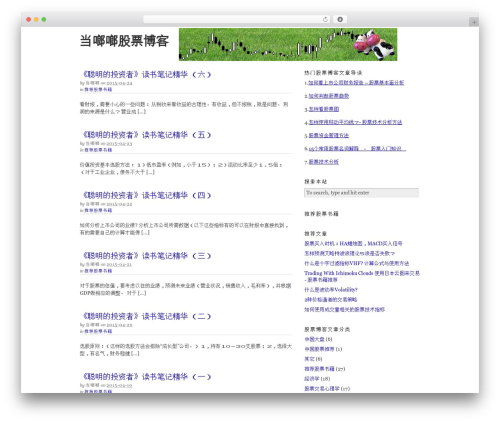This screenshot has width=500, height=423.
Task: Open sidebar link 5 股票资金管理方法
Action: 328,135
